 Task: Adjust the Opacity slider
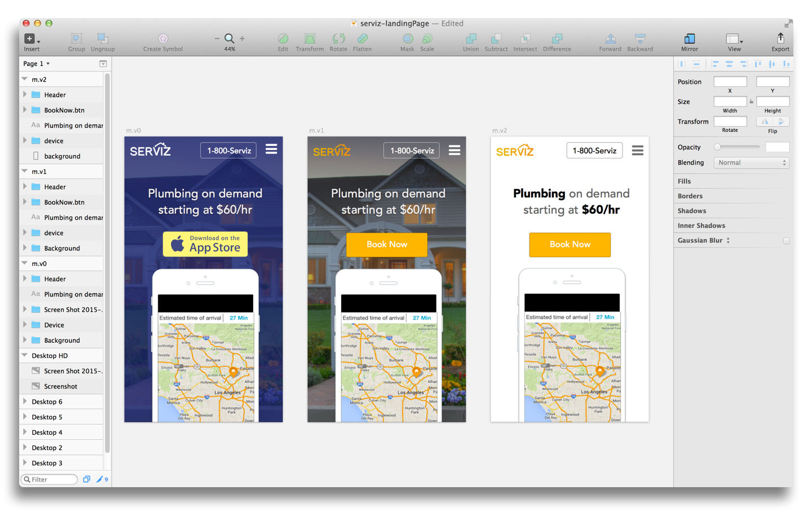(738, 147)
